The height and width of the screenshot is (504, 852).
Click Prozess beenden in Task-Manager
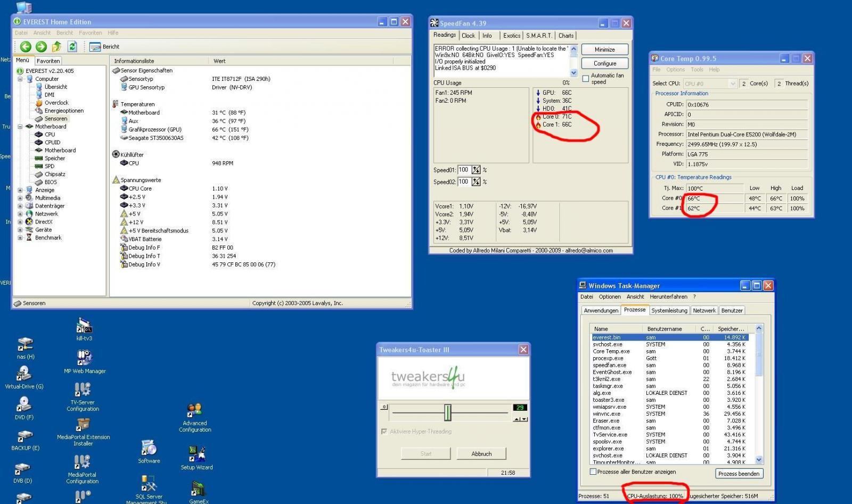pos(739,474)
